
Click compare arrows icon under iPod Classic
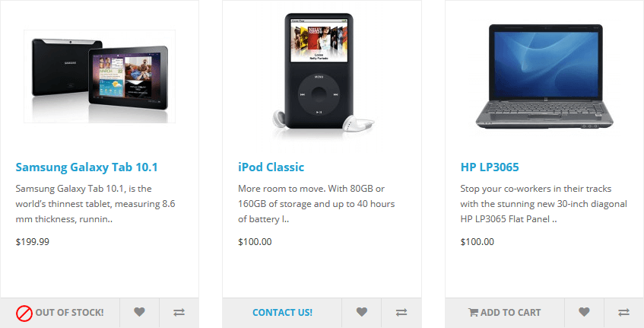coord(401,312)
